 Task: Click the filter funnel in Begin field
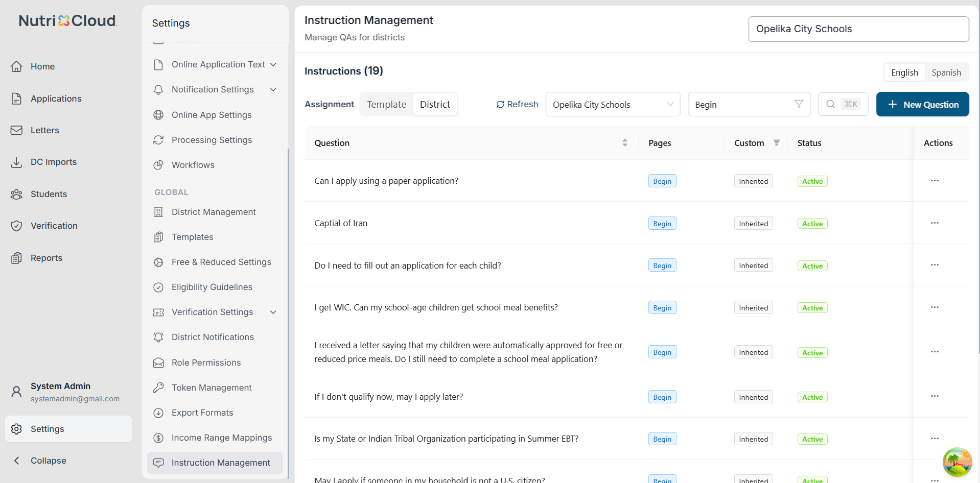(x=799, y=104)
